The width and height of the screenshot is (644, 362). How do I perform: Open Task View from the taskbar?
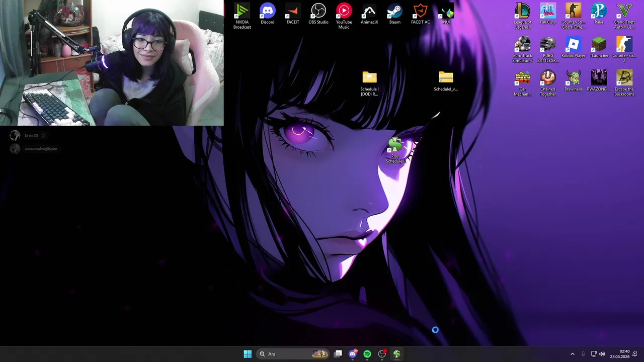click(338, 354)
